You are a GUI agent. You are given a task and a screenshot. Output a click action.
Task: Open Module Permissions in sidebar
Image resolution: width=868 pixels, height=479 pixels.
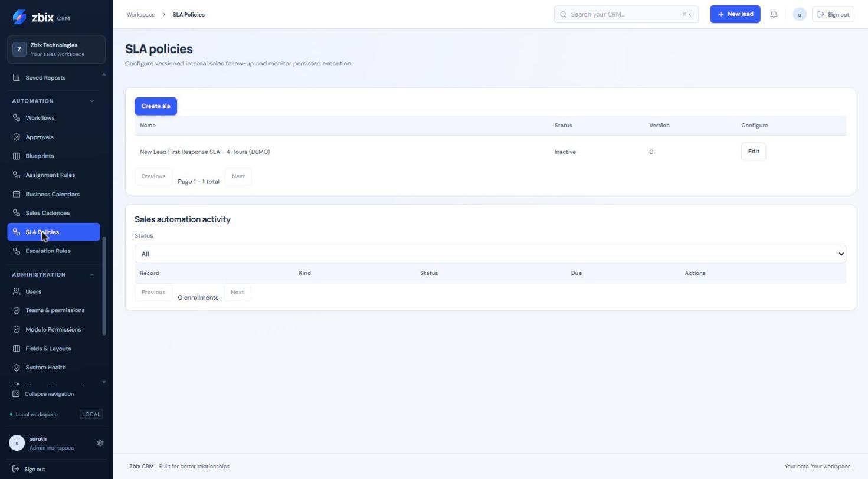pyautogui.click(x=54, y=329)
